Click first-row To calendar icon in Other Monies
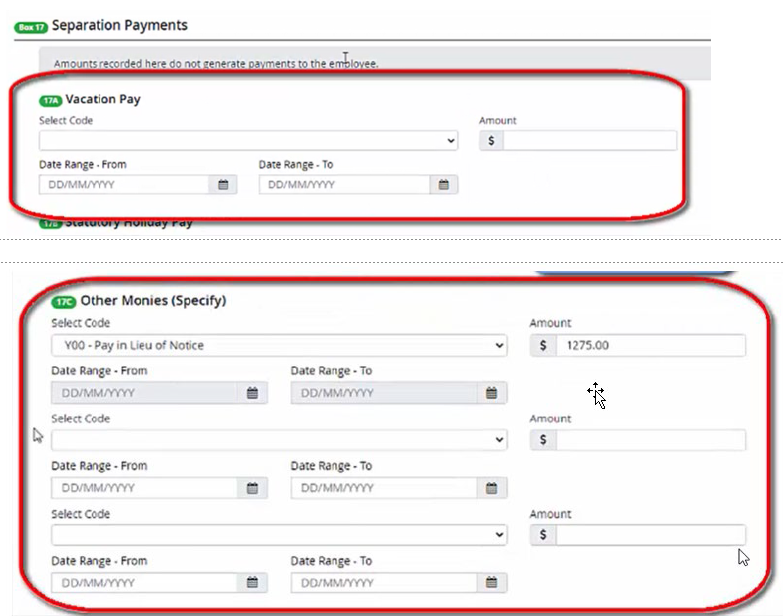 tap(491, 393)
